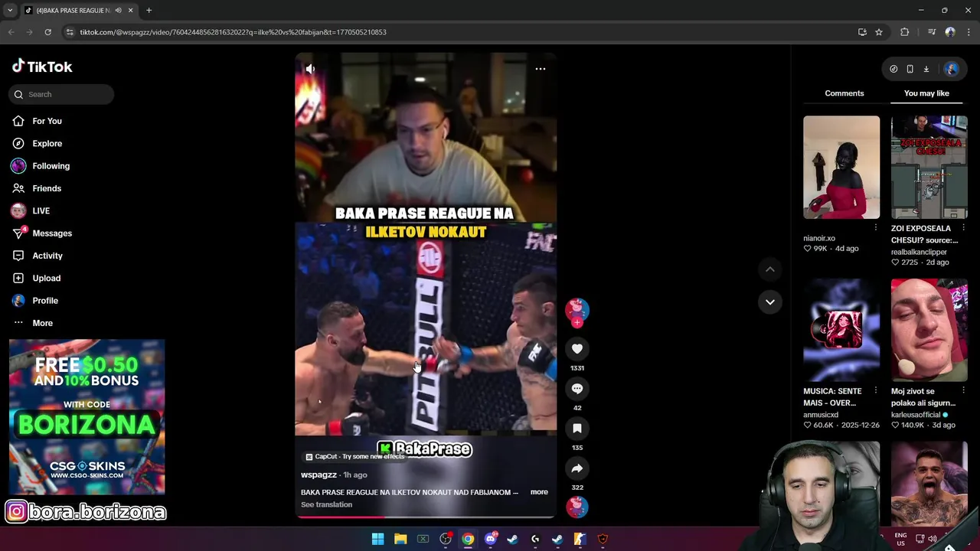Like the video with the heart icon
Screen dimensions: 980x551
[x=577, y=349]
